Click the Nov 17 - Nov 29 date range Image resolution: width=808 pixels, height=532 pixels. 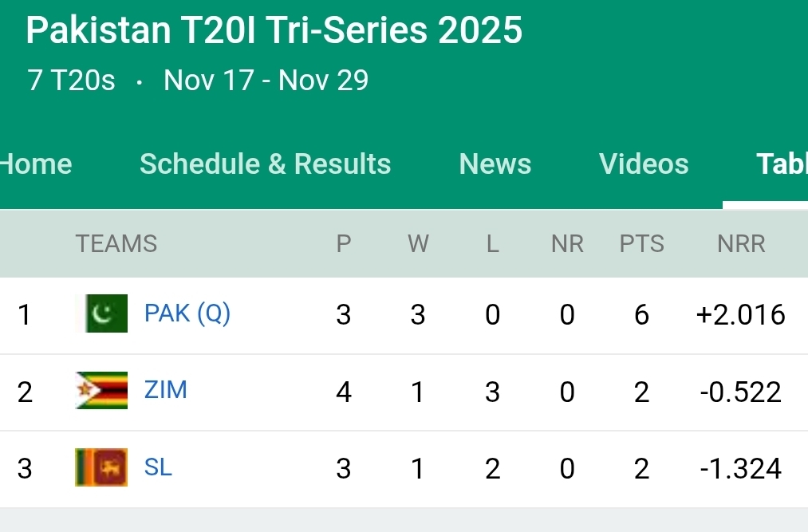tap(266, 81)
